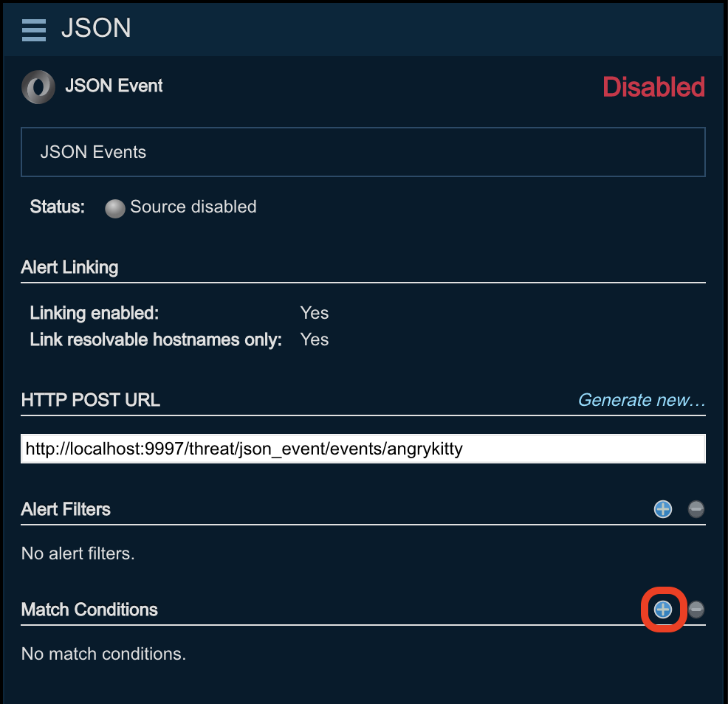Screen dimensions: 728x704
Task: Remove an alert filter with minus icon
Action: coord(696,509)
